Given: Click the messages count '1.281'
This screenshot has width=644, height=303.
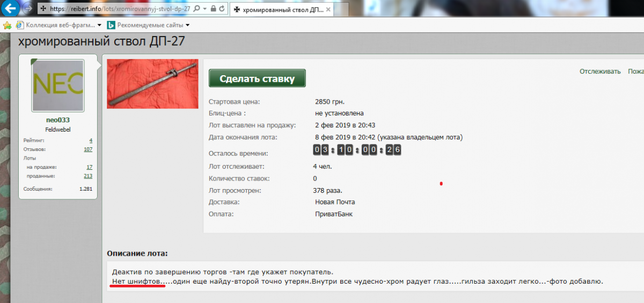Looking at the screenshot, I should click(x=86, y=189).
